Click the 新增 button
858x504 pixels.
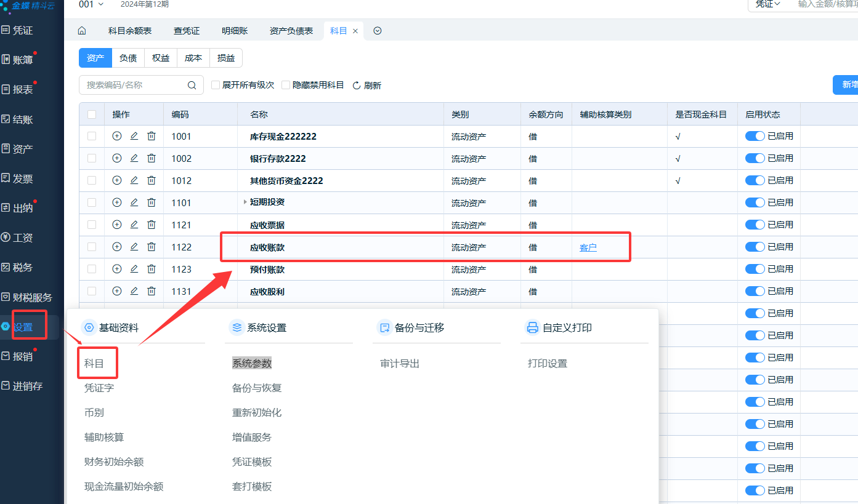pos(848,85)
